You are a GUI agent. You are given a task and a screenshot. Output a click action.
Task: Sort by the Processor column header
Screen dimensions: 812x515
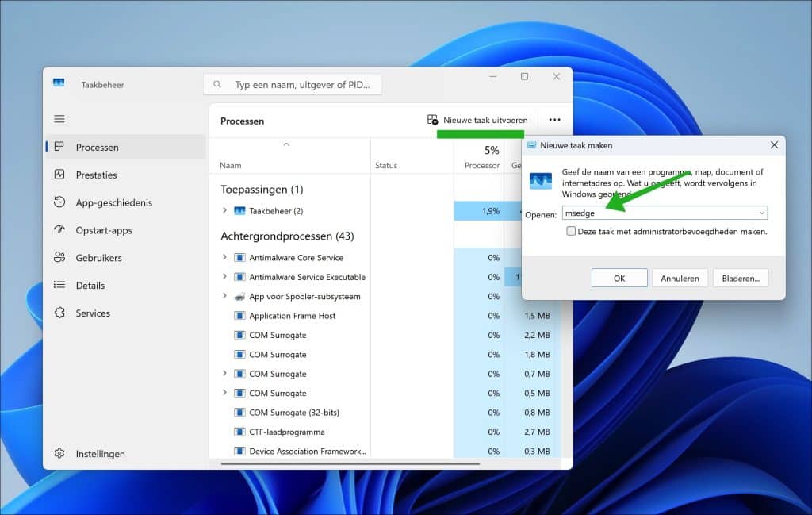(482, 165)
